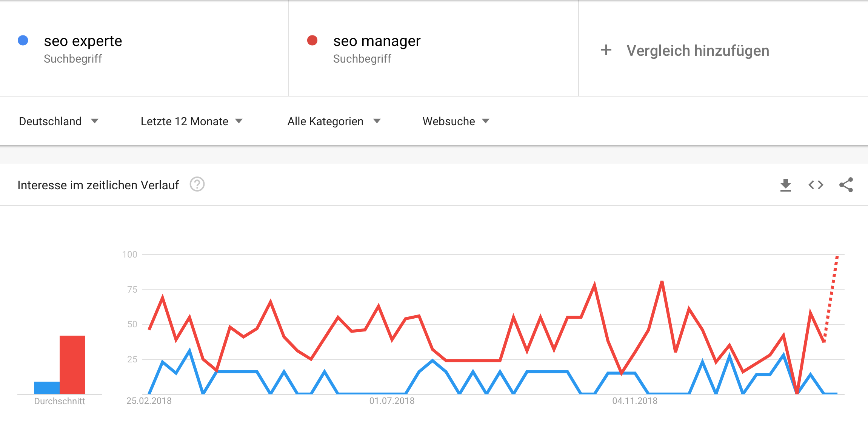This screenshot has height=448, width=868.
Task: Download the interest over time chart data
Action: pyautogui.click(x=785, y=185)
